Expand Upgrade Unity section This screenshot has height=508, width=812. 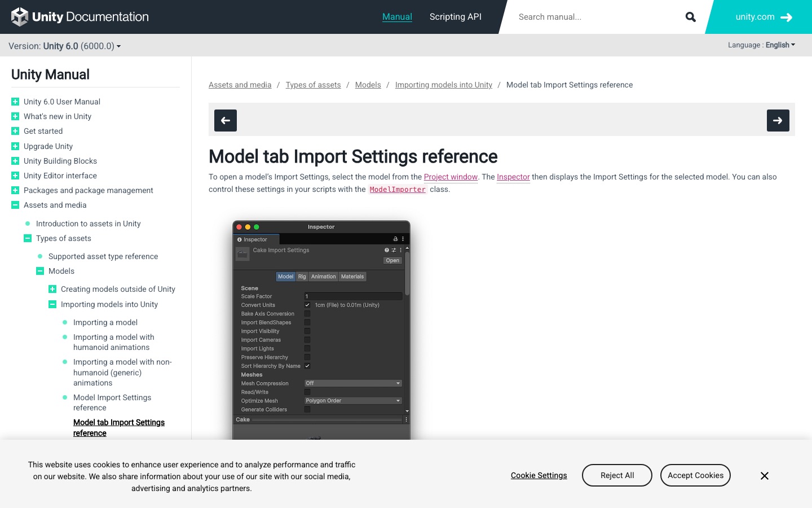[15, 146]
